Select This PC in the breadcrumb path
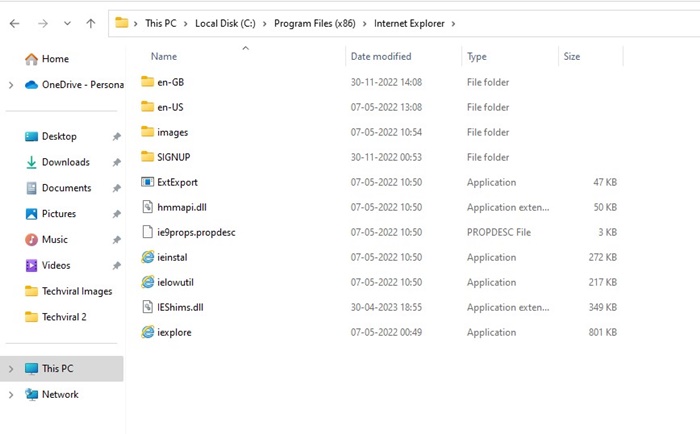This screenshot has height=434, width=700. (161, 23)
